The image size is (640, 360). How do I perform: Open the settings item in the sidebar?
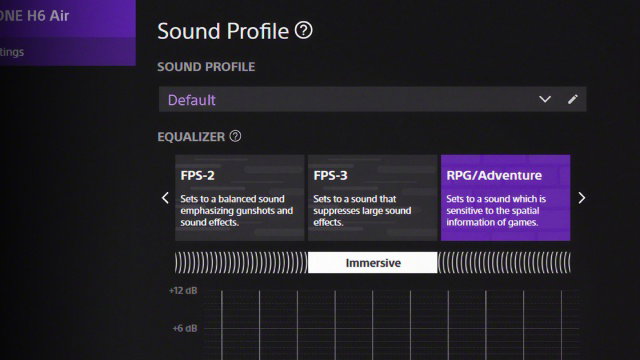[x=68, y=52]
